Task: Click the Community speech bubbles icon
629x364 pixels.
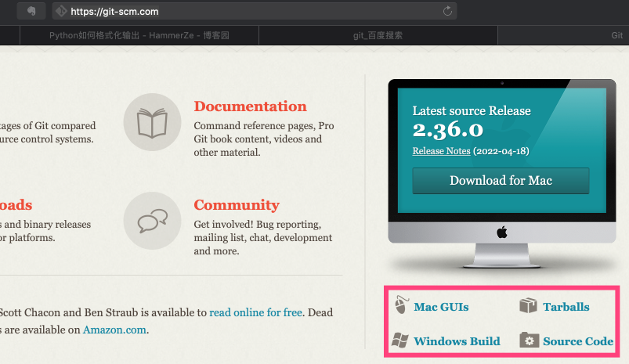Action: click(x=152, y=221)
